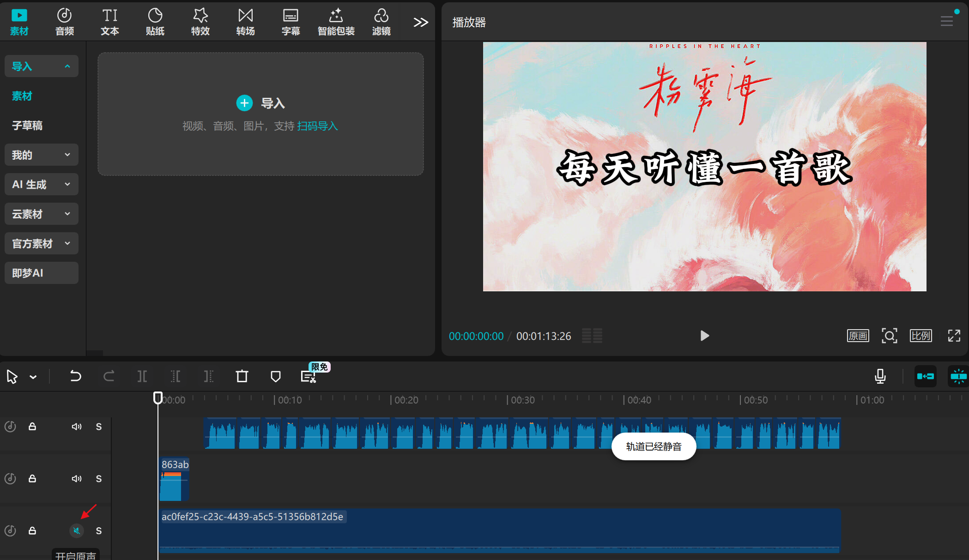Open the 贴纸 stickers panel
The width and height of the screenshot is (969, 560).
point(155,21)
